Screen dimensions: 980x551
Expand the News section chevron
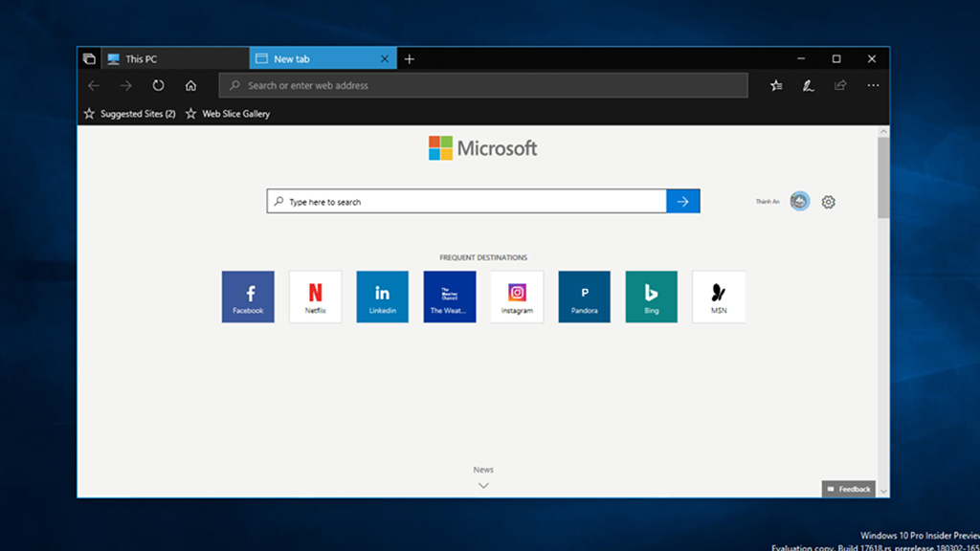(483, 485)
